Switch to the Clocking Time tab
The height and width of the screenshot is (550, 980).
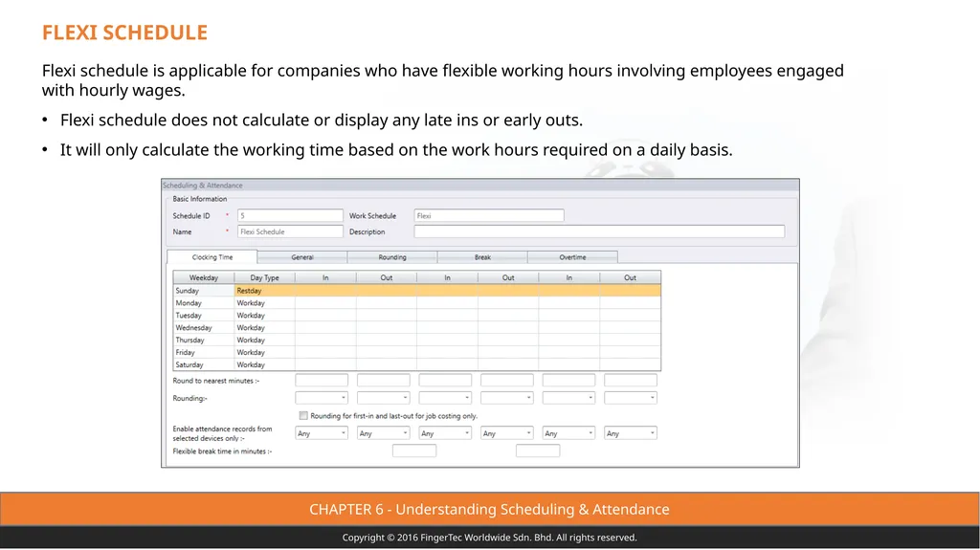click(212, 257)
